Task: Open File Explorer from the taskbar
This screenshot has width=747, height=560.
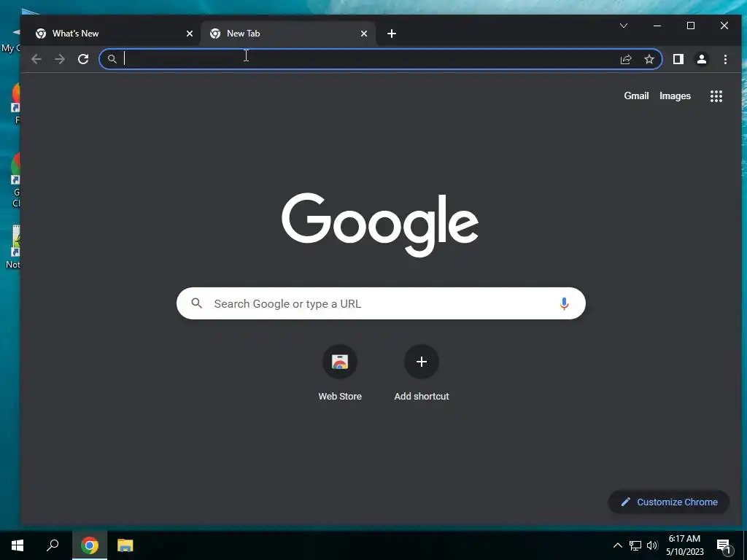Action: (x=125, y=545)
